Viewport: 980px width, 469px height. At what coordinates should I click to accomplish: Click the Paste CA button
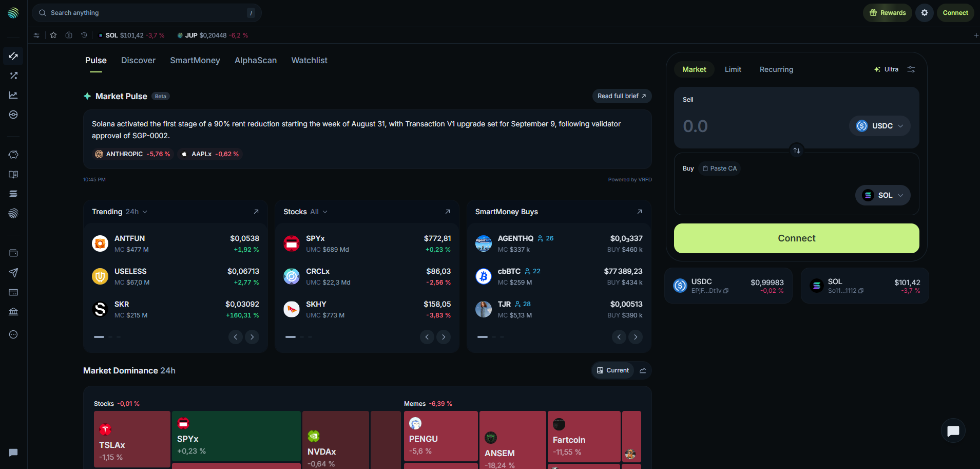click(720, 168)
